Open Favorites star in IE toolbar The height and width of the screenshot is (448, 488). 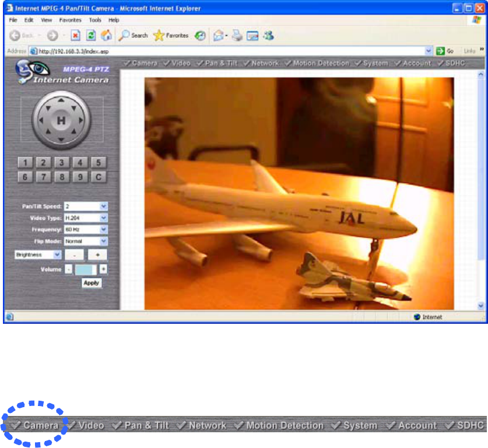point(171,36)
